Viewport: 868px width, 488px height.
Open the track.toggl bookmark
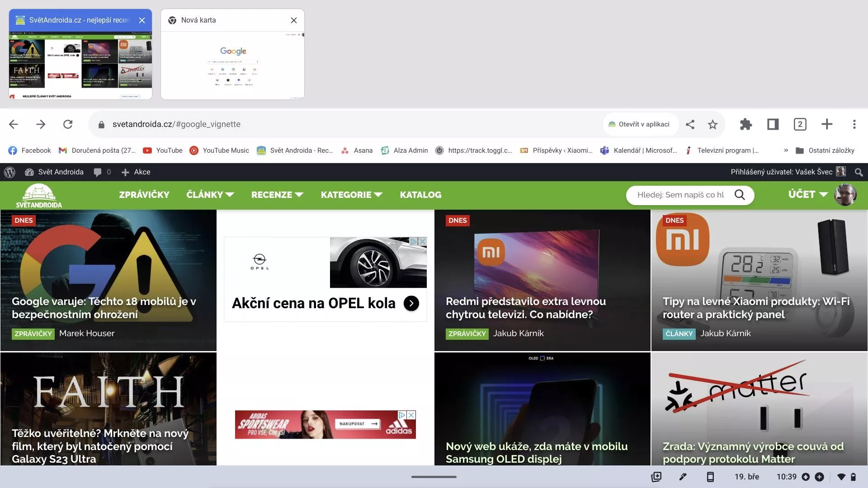coord(473,150)
